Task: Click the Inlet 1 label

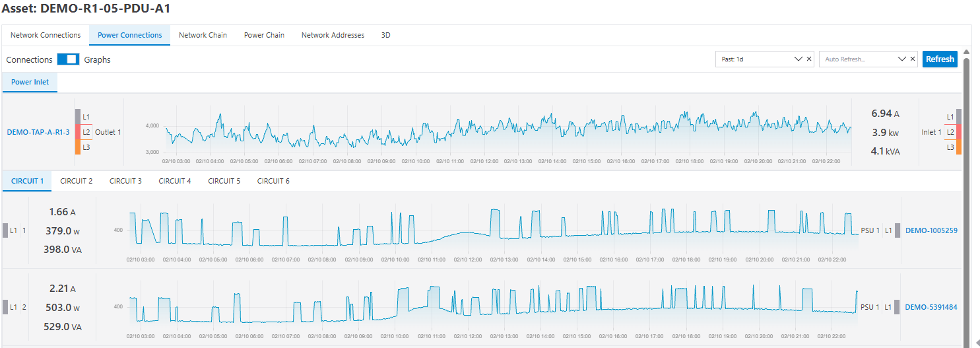Action: (931, 132)
